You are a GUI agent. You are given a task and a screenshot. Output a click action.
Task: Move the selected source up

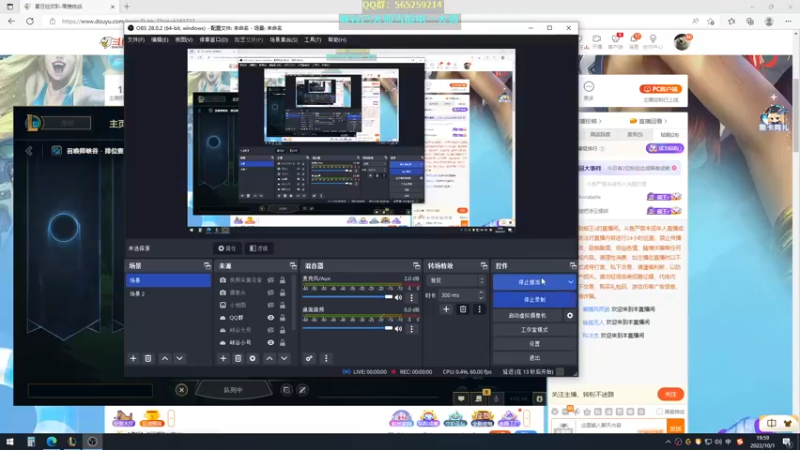click(x=269, y=359)
